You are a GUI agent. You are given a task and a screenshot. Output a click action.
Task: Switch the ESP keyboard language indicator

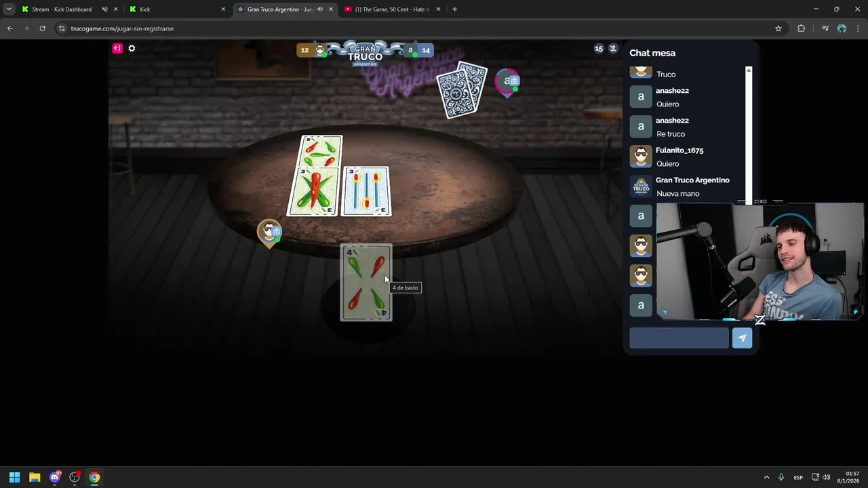pyautogui.click(x=798, y=478)
